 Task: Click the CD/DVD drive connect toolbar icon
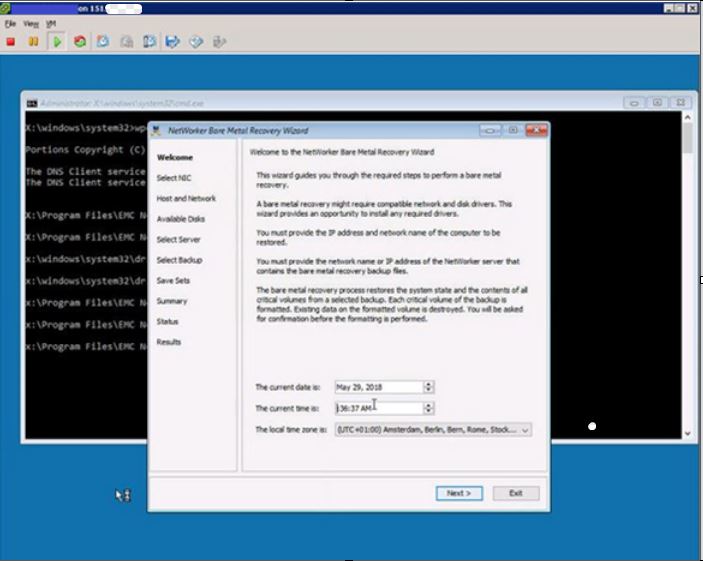(196, 42)
